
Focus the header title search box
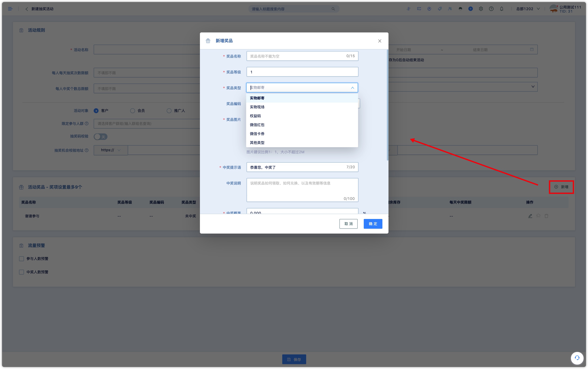[x=294, y=9]
